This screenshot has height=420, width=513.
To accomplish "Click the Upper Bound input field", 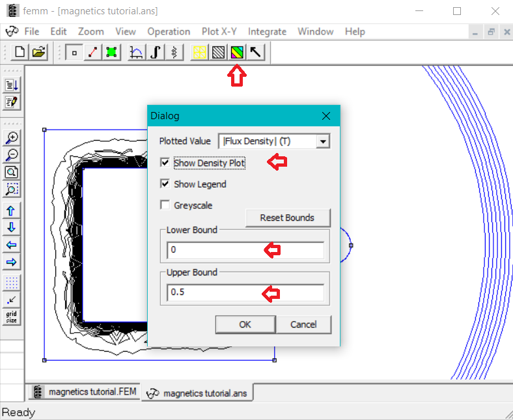I will [245, 292].
